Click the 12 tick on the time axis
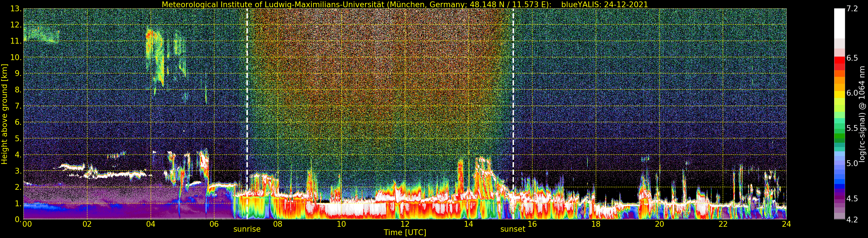 [405, 224]
